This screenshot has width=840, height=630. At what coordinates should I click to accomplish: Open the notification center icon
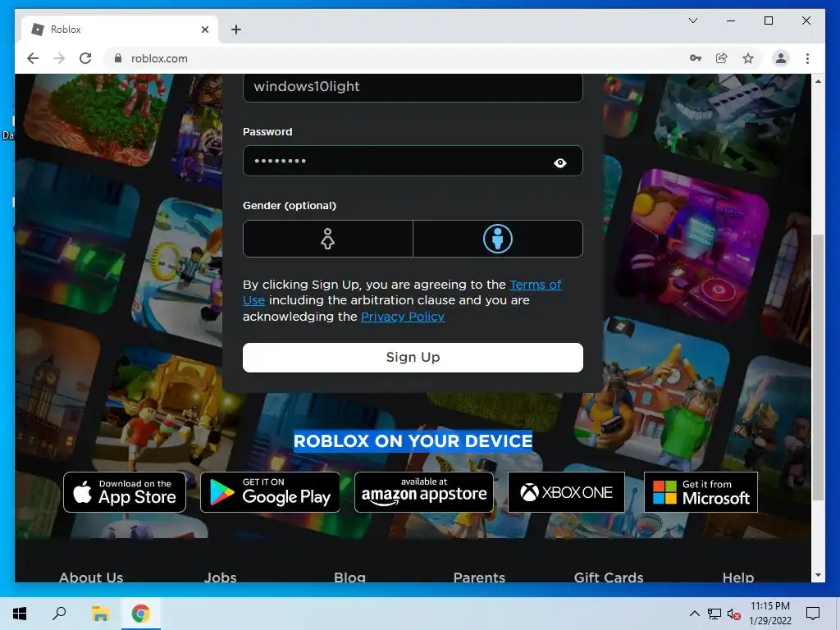click(x=813, y=614)
